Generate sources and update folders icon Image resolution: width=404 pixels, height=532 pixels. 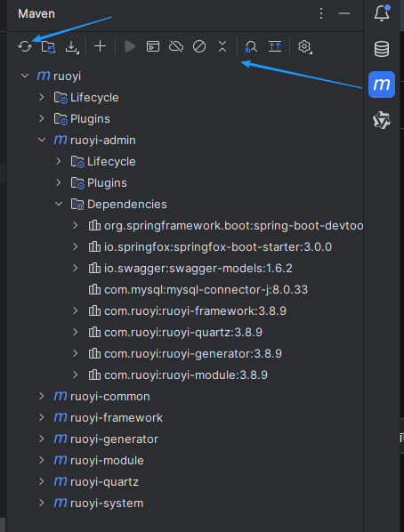[48, 46]
